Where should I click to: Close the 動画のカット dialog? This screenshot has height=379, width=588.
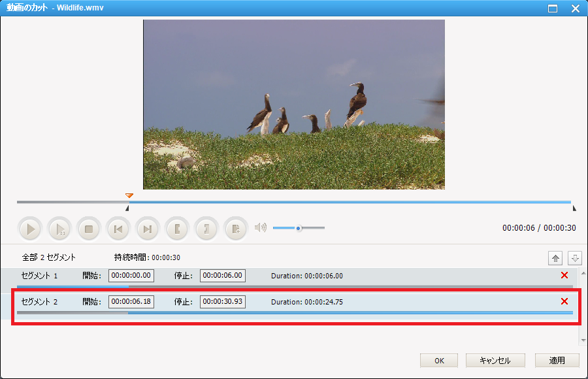click(575, 8)
